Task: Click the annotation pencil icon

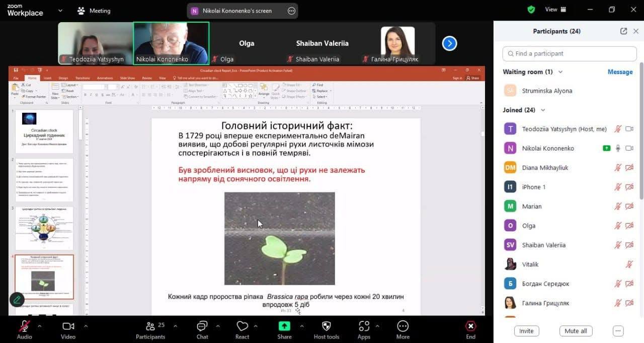Action: tap(17, 300)
